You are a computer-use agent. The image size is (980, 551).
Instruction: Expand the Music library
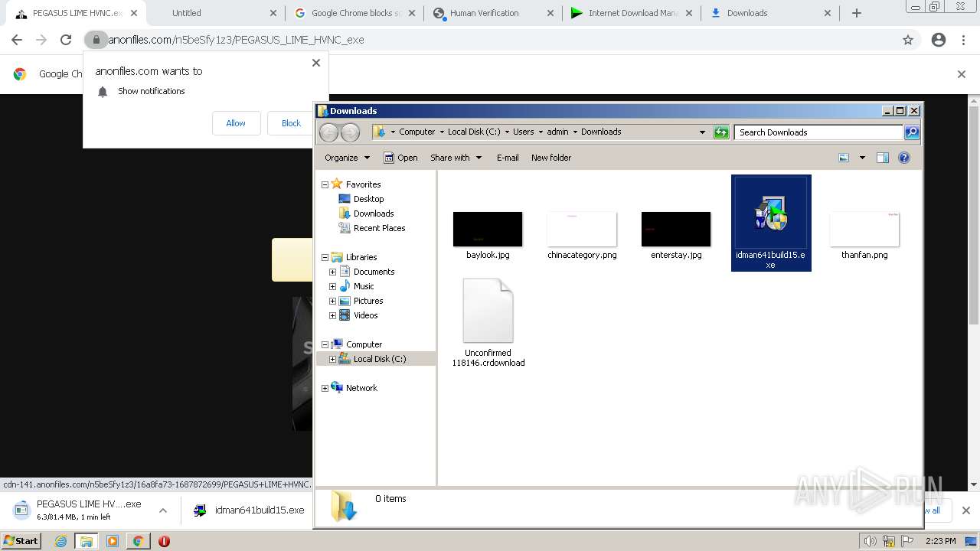point(332,286)
